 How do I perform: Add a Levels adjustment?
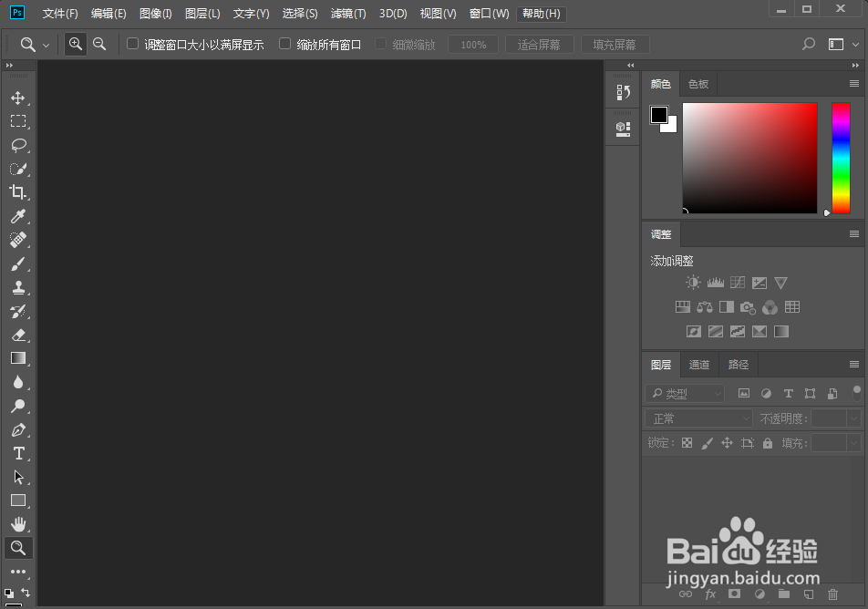pos(715,283)
